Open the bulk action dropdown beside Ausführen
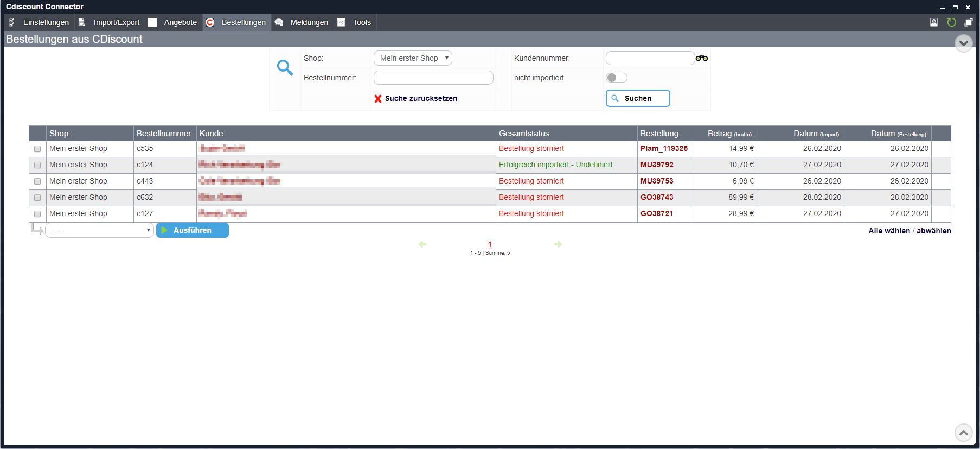The image size is (980, 449). pos(99,231)
